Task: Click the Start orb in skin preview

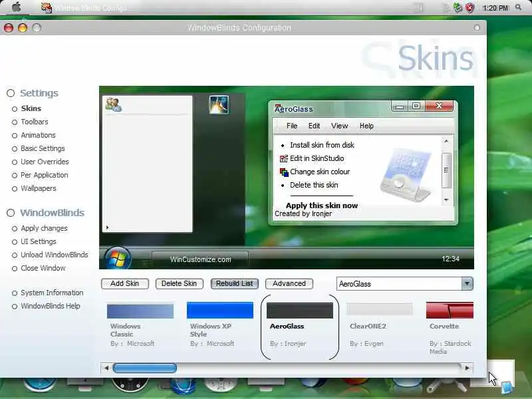Action: (118, 259)
